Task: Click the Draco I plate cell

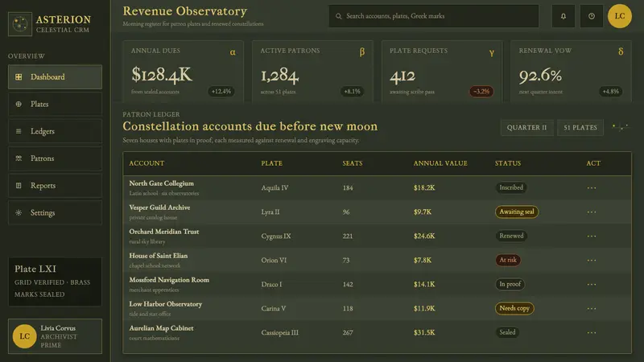Action: click(271, 285)
